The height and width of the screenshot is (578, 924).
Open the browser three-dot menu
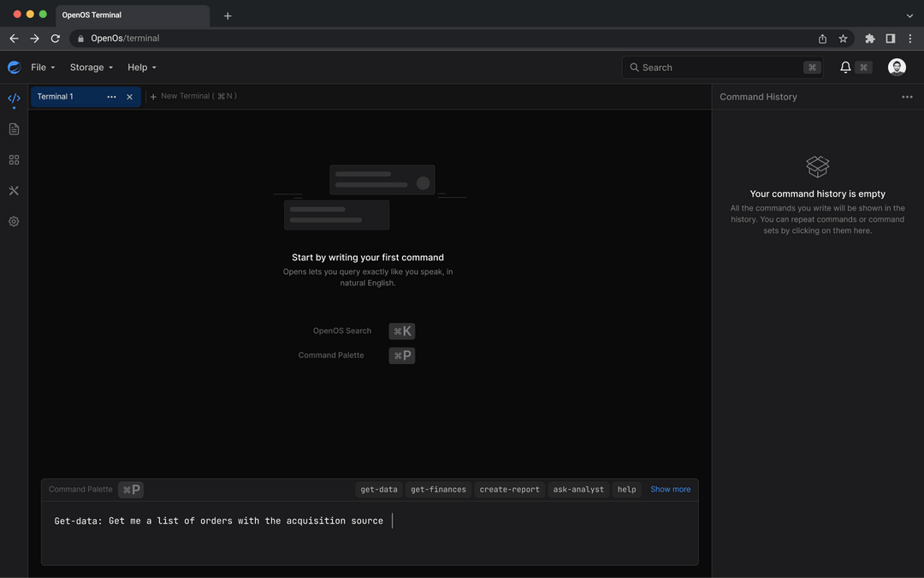pos(909,39)
